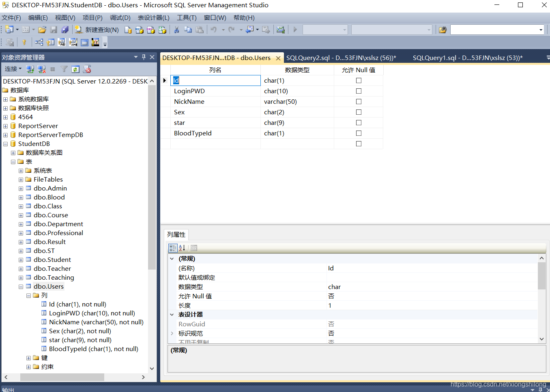Collapse the (常规) properties section

pyautogui.click(x=172, y=259)
